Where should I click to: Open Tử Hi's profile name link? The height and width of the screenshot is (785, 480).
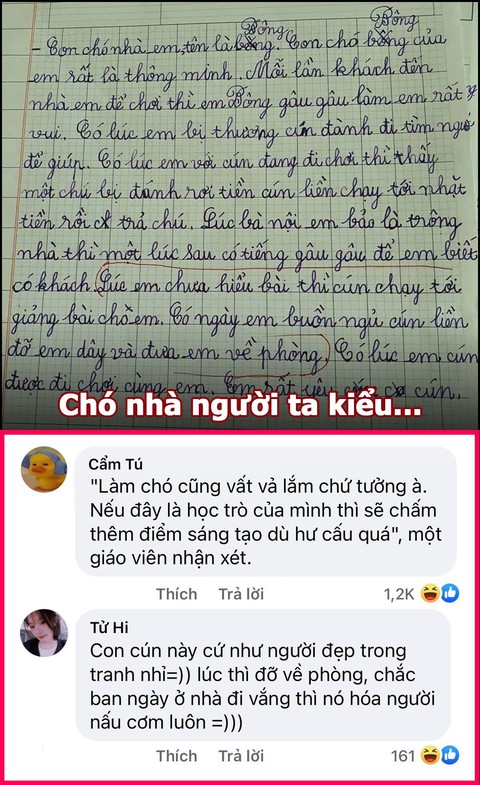tap(109, 627)
